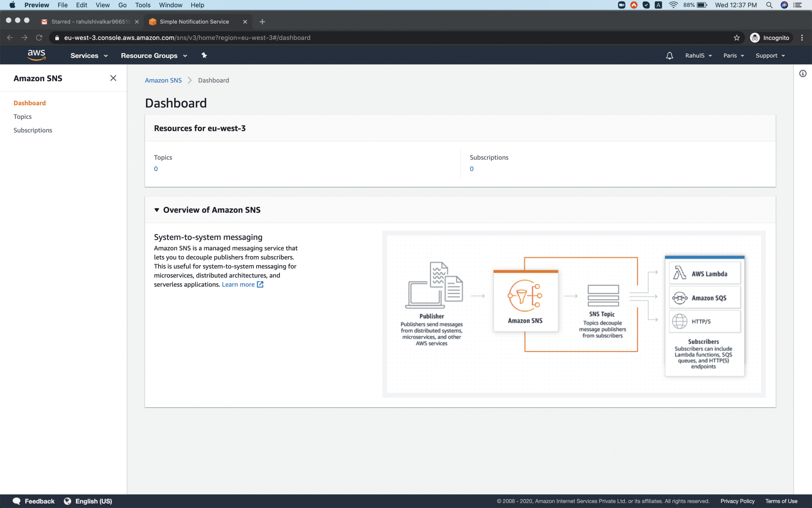This screenshot has width=812, height=508.
Task: Collapse the Overview of Amazon SNS section
Action: (x=157, y=210)
